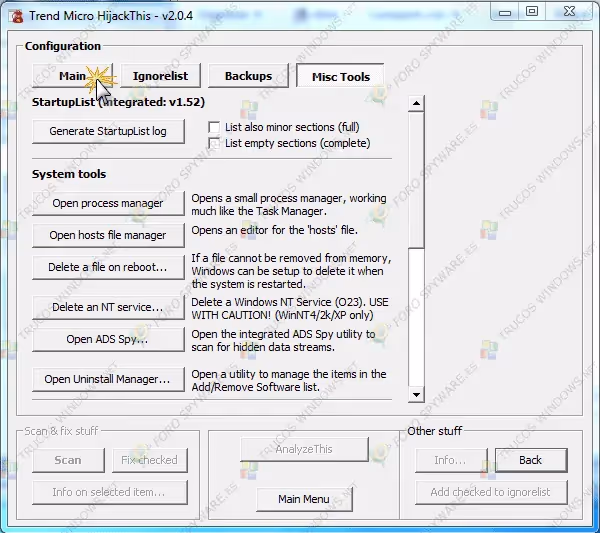The height and width of the screenshot is (533, 600).
Task: Click the 'Opens a small process manager' description
Action: pos(289,205)
